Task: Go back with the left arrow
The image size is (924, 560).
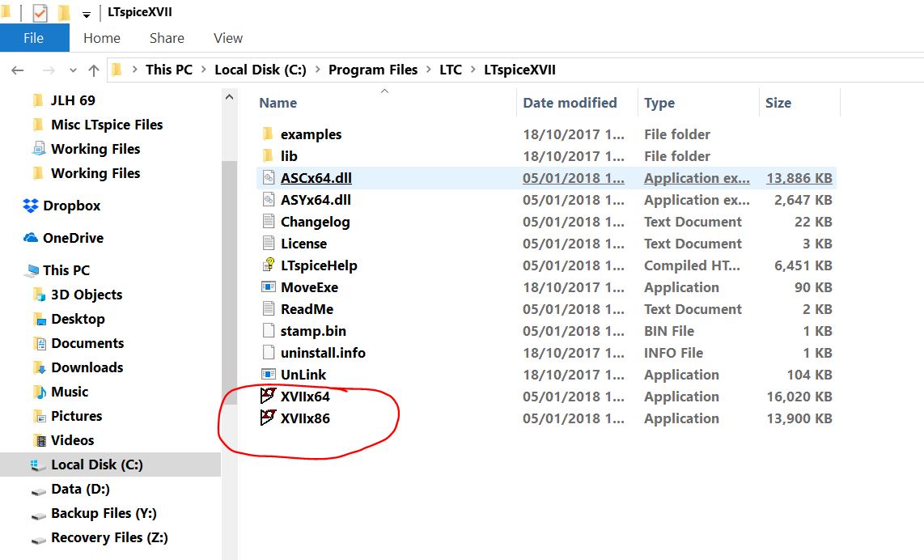Action: click(18, 70)
